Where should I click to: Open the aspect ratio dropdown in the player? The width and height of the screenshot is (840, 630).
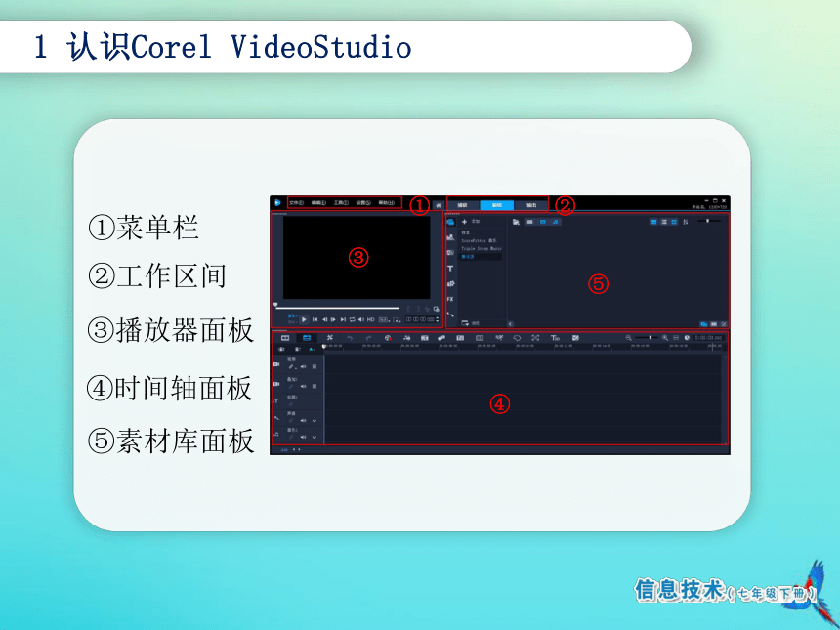coord(384,319)
